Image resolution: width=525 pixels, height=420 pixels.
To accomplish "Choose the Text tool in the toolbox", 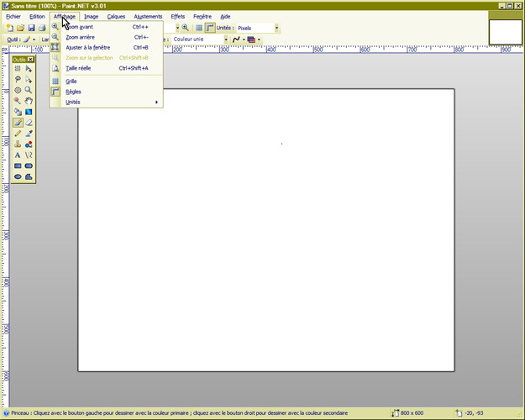I will click(x=18, y=155).
